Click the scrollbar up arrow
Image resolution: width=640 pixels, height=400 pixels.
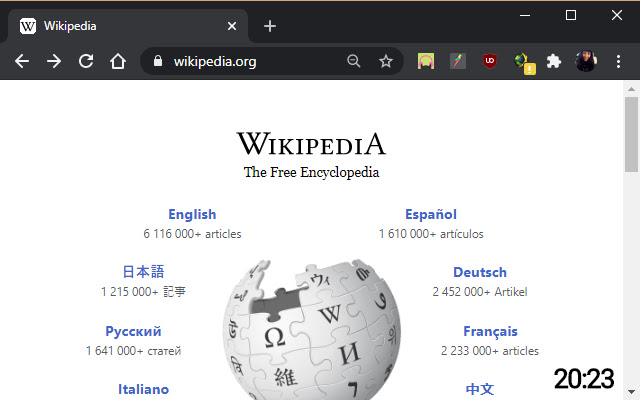click(631, 89)
